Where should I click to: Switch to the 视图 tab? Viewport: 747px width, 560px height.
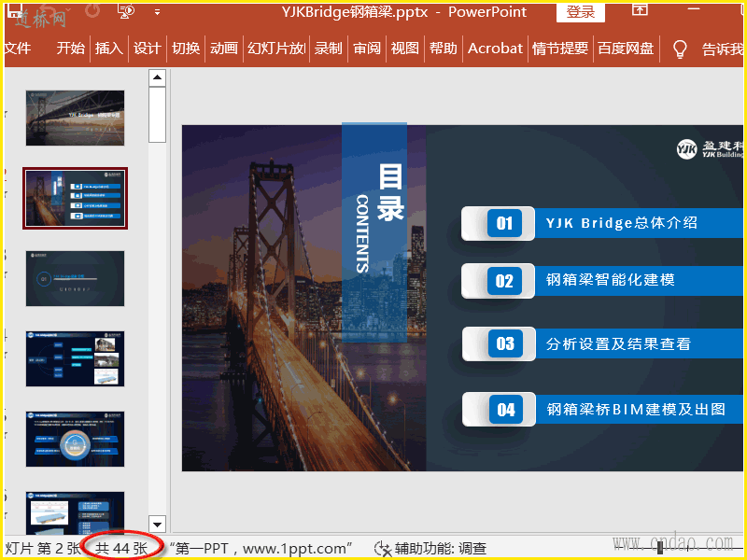coord(405,49)
